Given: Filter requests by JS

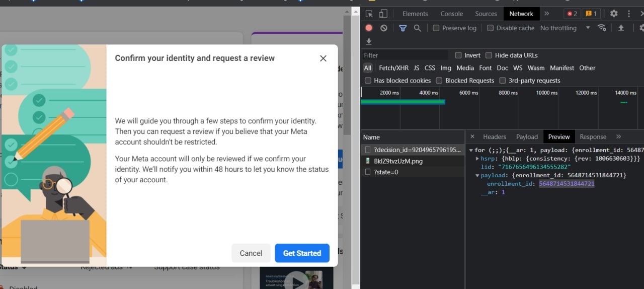Looking at the screenshot, I should (x=417, y=67).
